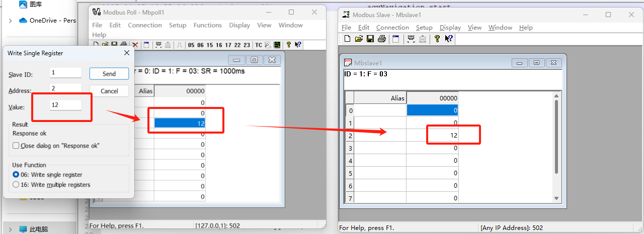Click function 05 toolbar button in Modbus Poll

pos(191,45)
